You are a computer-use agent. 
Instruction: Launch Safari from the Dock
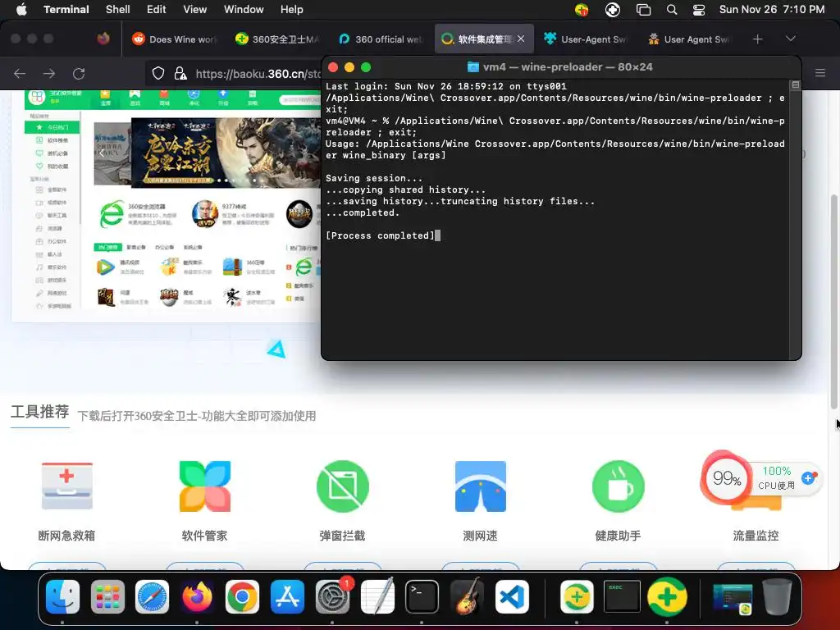152,596
